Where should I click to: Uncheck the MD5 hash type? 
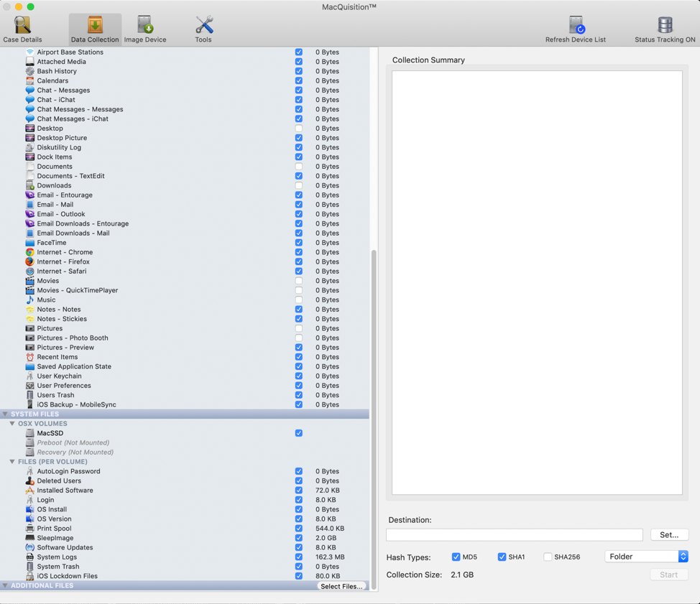(456, 557)
